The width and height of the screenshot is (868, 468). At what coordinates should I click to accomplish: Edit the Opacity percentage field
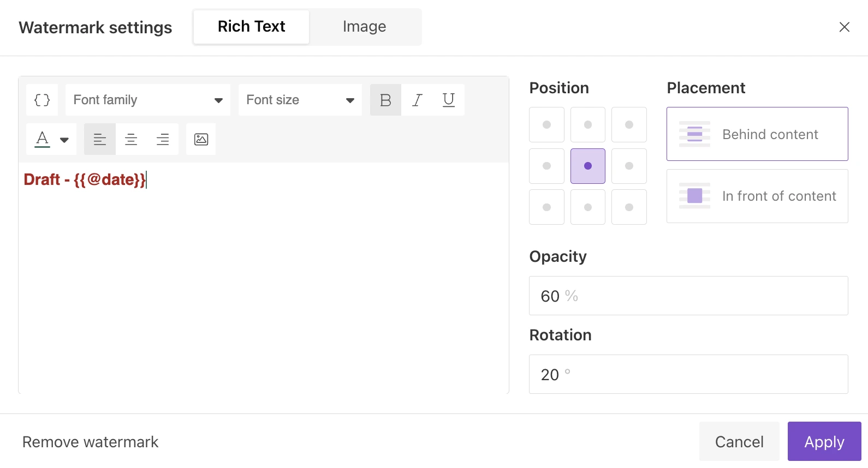pos(688,296)
